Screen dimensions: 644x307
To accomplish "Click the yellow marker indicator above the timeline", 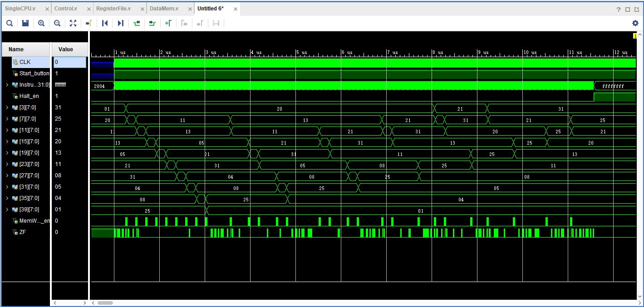I will [x=635, y=35].
